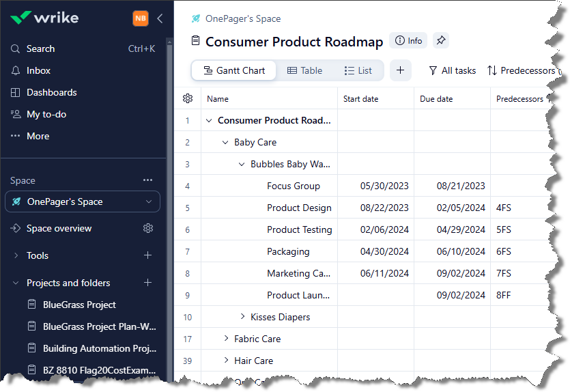570x392 pixels.
Task: Pin the project with the pin icon
Action: [x=441, y=40]
